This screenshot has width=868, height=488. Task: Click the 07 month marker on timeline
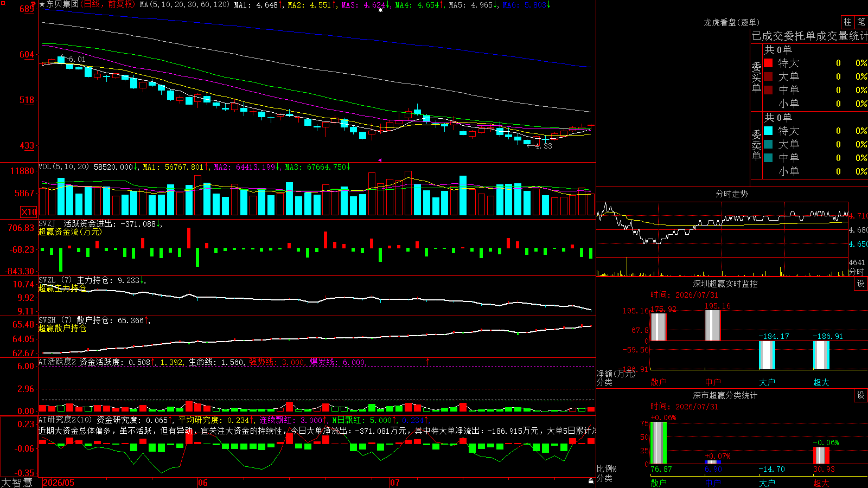coord(395,483)
